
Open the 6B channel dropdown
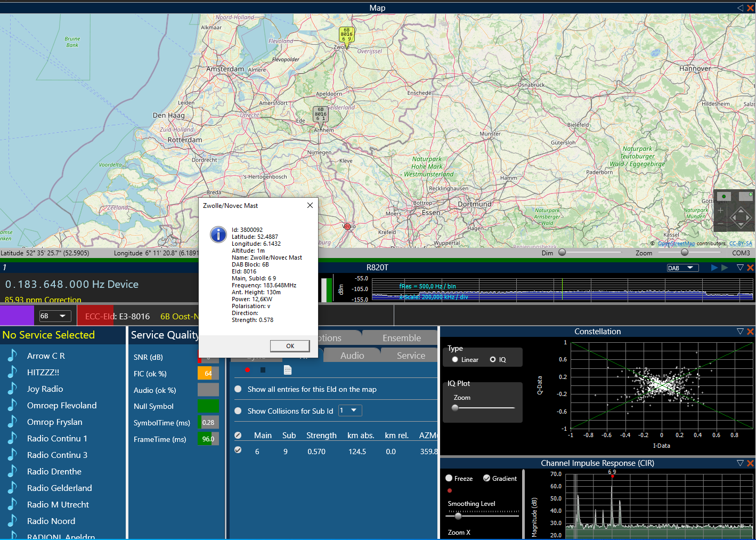(55, 316)
